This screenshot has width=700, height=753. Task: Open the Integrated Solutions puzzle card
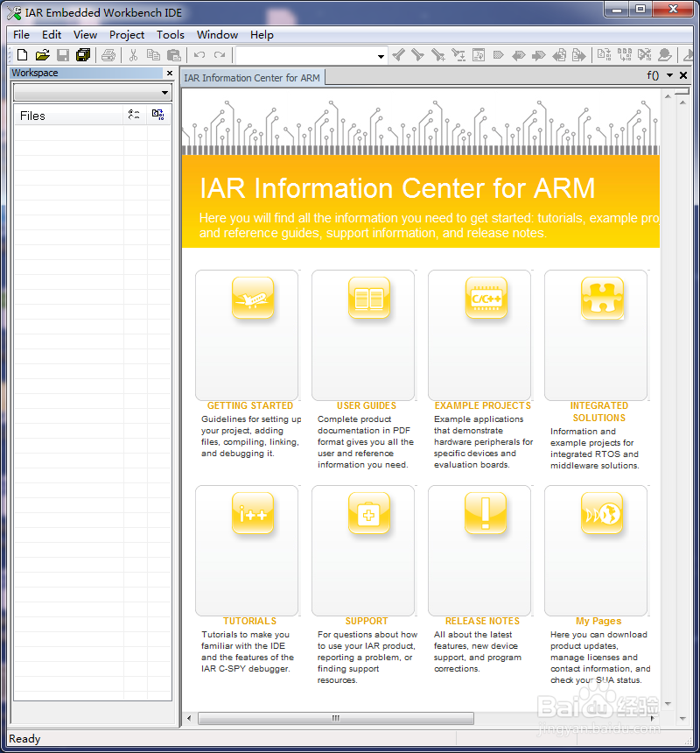[597, 335]
